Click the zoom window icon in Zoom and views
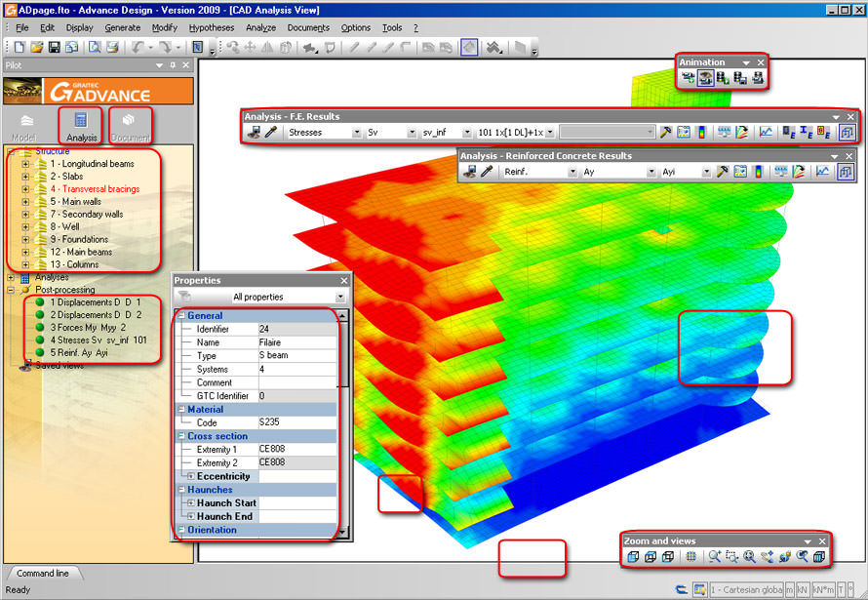The image size is (868, 600). tap(731, 557)
